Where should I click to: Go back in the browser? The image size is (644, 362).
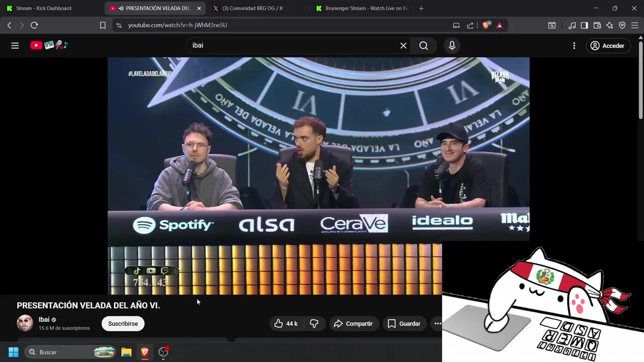click(9, 25)
